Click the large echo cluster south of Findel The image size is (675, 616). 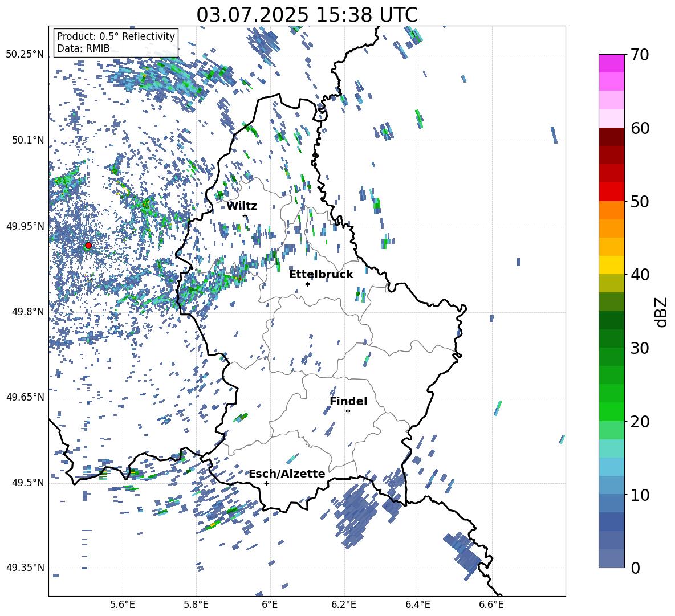pos(356,515)
